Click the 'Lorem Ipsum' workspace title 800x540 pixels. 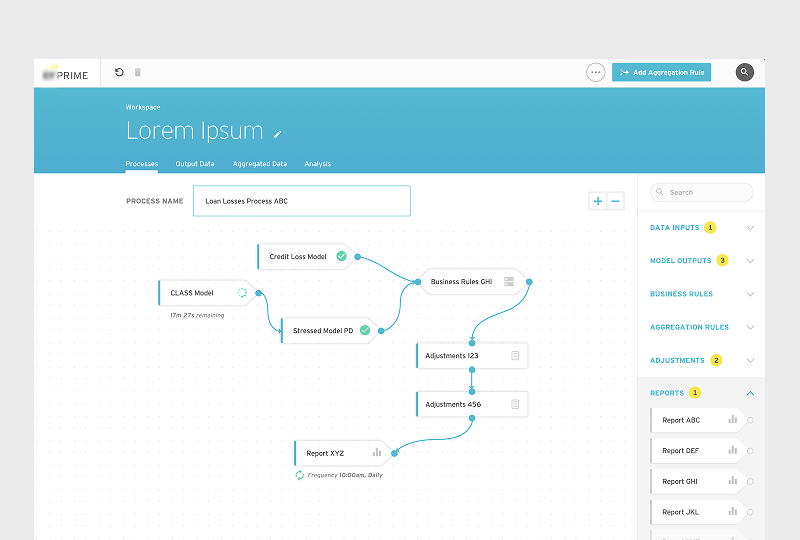click(x=194, y=131)
